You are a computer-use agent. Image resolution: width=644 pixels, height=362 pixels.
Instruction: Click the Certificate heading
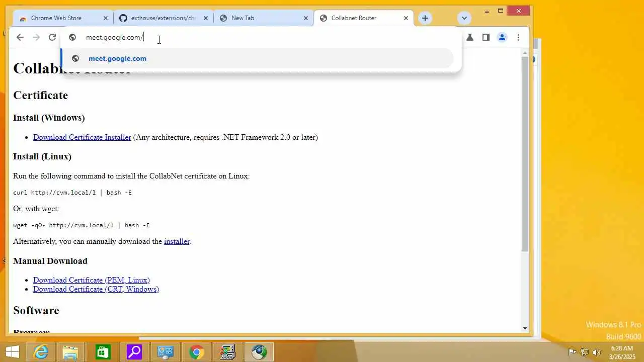click(x=40, y=95)
